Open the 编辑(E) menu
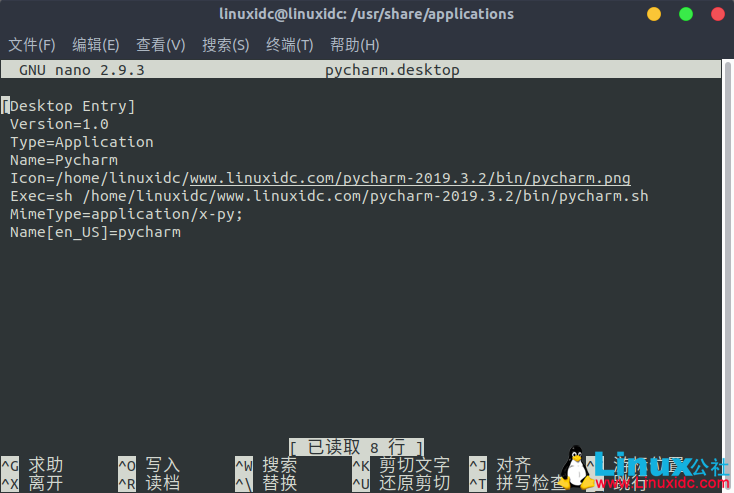734x493 pixels. pyautogui.click(x=95, y=45)
